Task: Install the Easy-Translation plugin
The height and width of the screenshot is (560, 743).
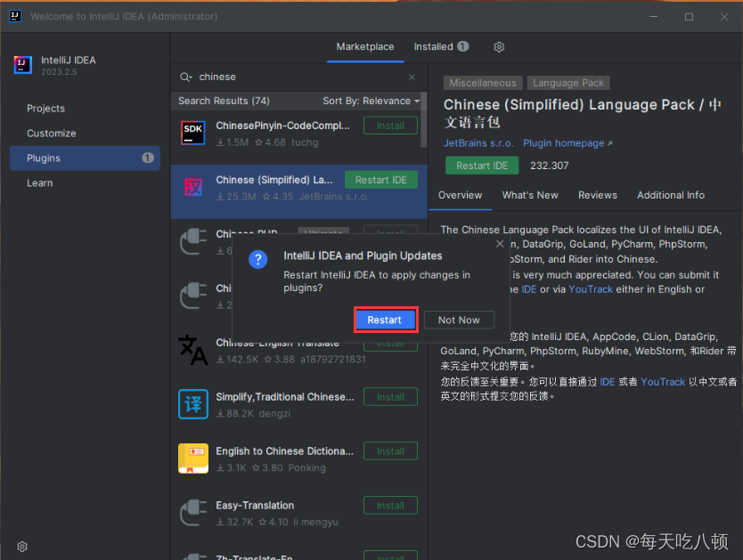Action: pyautogui.click(x=390, y=506)
